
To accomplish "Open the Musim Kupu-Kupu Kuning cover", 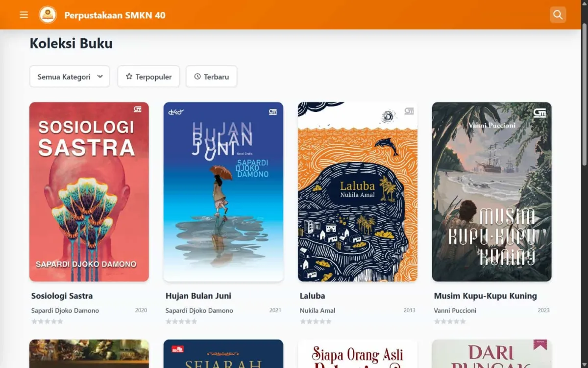I will point(492,192).
